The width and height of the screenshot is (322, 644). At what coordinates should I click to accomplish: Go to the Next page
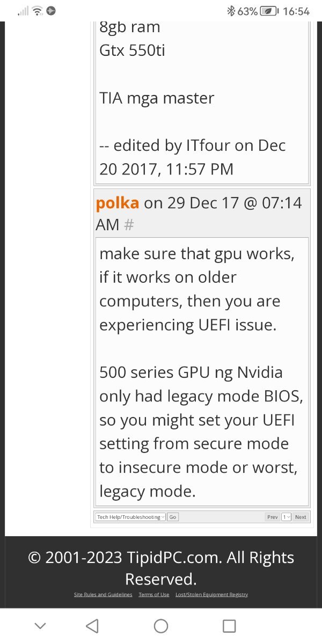click(x=301, y=517)
